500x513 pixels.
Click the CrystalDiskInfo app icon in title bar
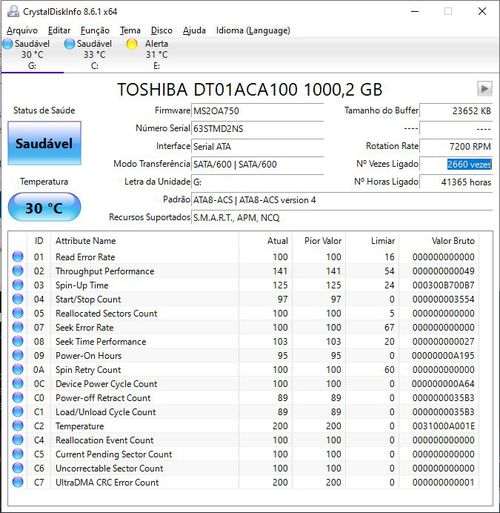(13, 11)
